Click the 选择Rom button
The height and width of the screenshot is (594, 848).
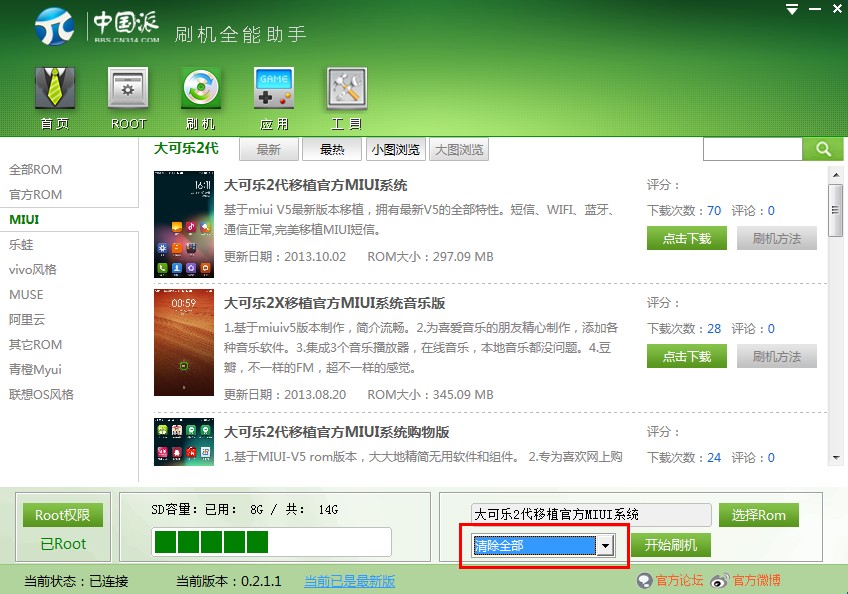[759, 515]
